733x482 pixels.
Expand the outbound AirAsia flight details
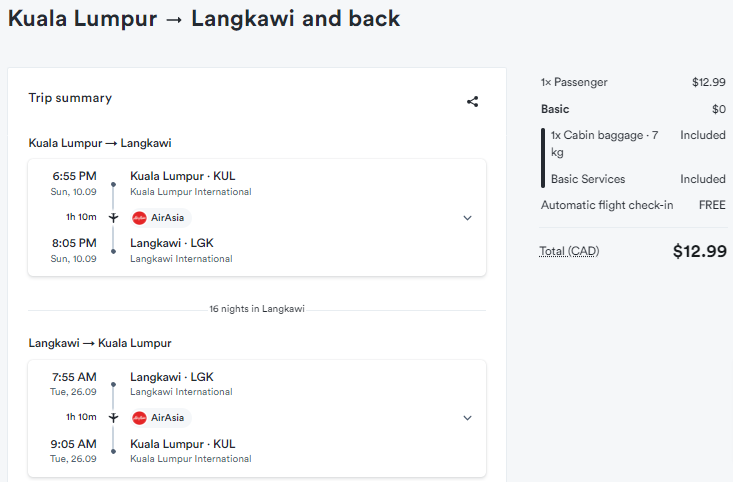[467, 218]
